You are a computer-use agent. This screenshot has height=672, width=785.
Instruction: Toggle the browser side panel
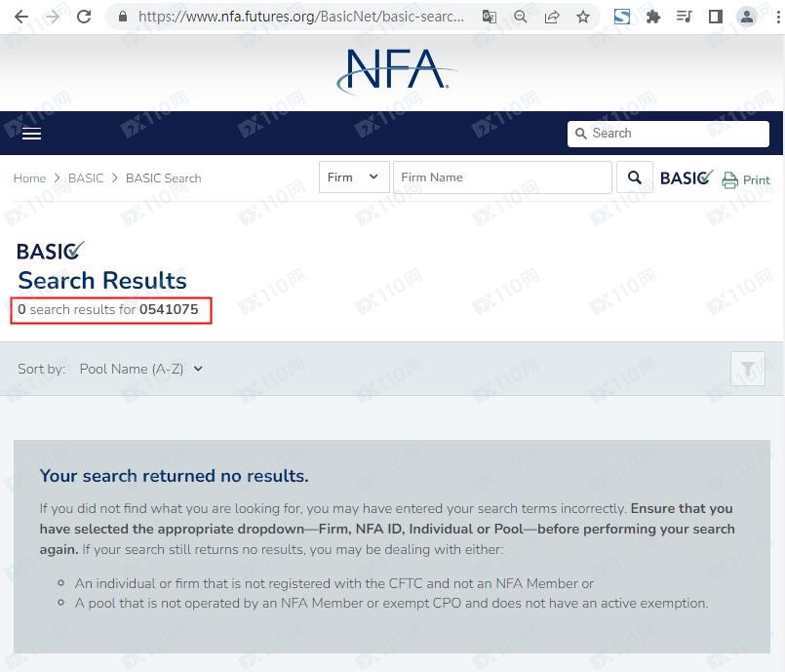715,17
